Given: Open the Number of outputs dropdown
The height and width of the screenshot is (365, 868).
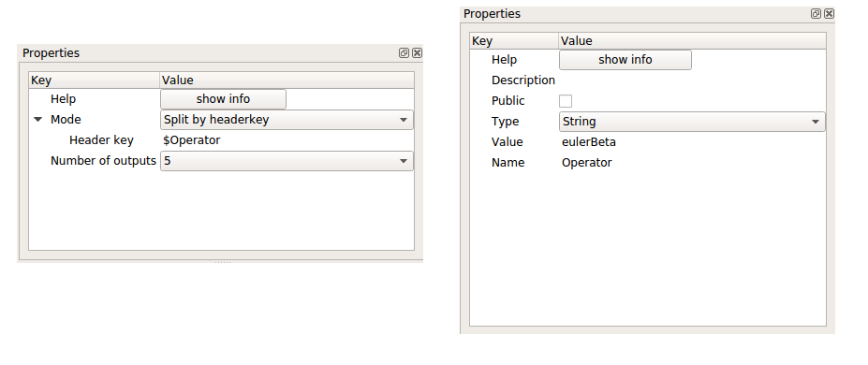Looking at the screenshot, I should (x=287, y=161).
